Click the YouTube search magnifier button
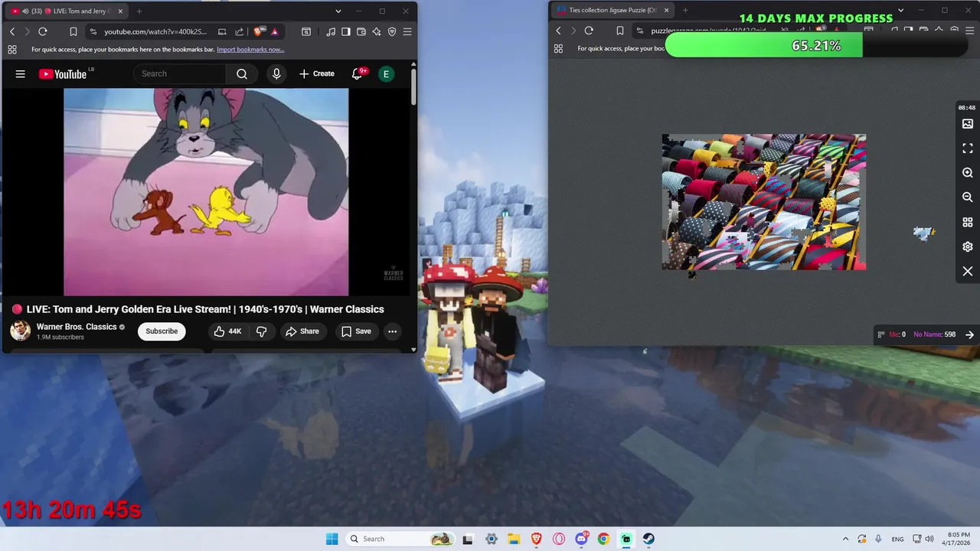This screenshot has width=980, height=551. pos(242,73)
